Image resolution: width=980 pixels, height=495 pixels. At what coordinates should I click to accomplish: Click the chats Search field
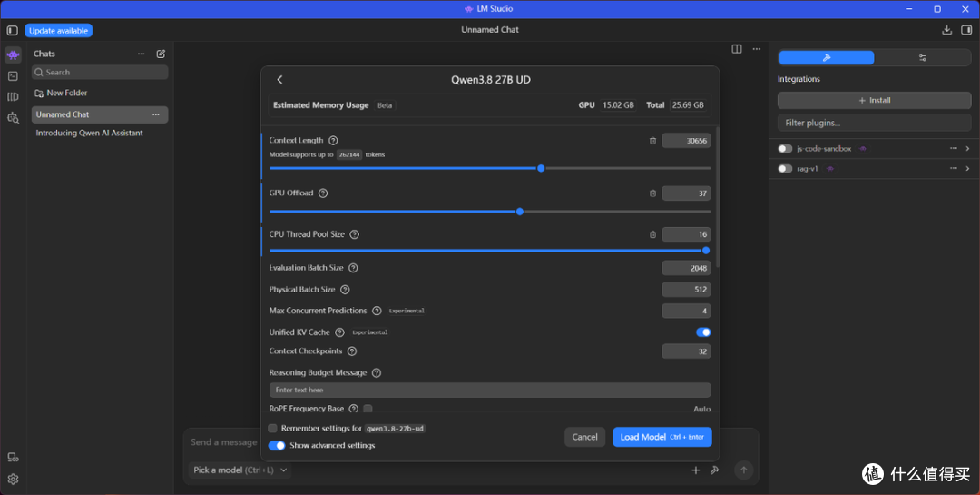[100, 73]
